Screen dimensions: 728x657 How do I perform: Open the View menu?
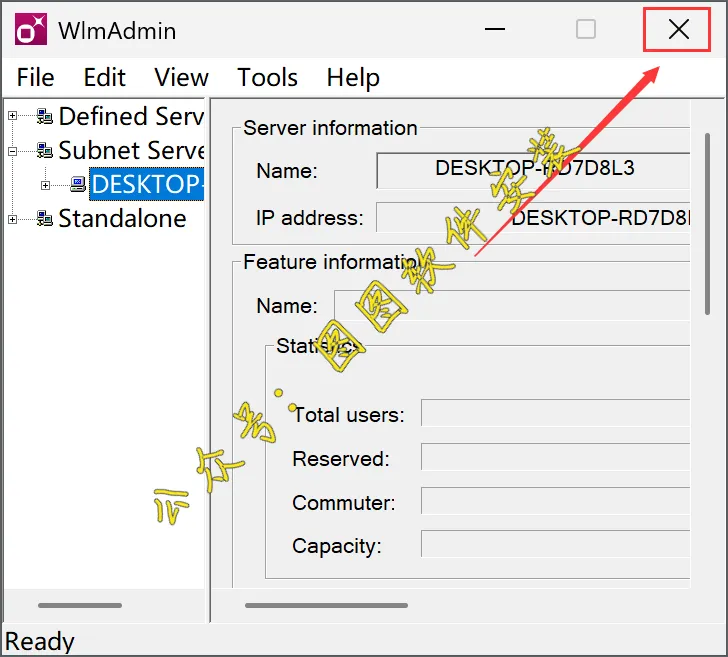[181, 77]
